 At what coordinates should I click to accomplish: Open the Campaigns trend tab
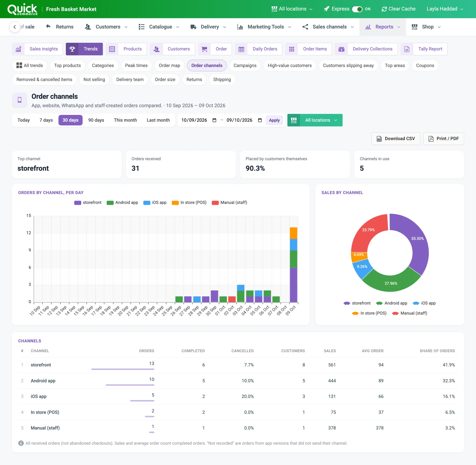coord(245,65)
